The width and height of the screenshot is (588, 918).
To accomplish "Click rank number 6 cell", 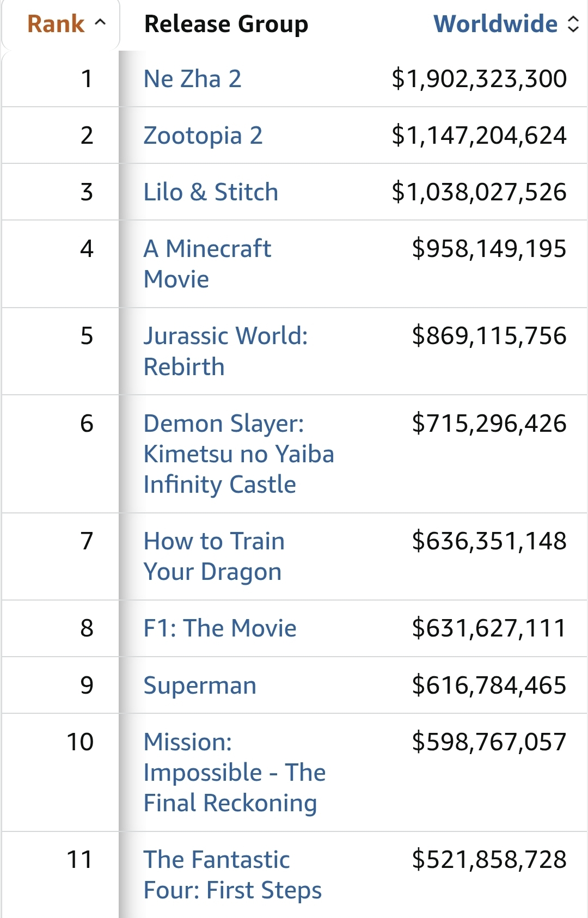I will tap(87, 424).
